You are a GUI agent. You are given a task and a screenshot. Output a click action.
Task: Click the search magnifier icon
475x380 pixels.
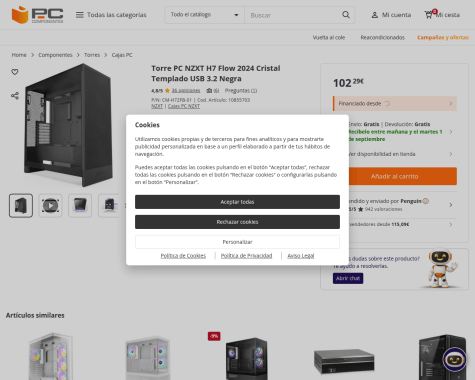pos(346,15)
